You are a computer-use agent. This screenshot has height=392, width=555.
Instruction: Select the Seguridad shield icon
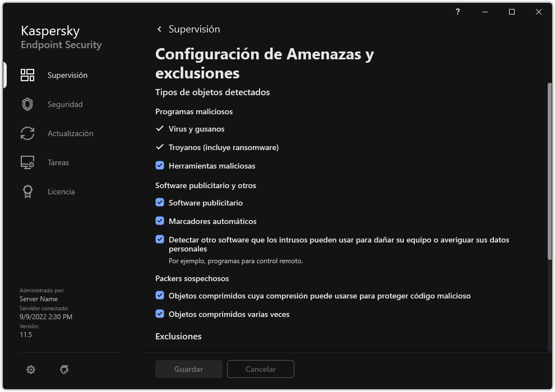click(x=27, y=104)
